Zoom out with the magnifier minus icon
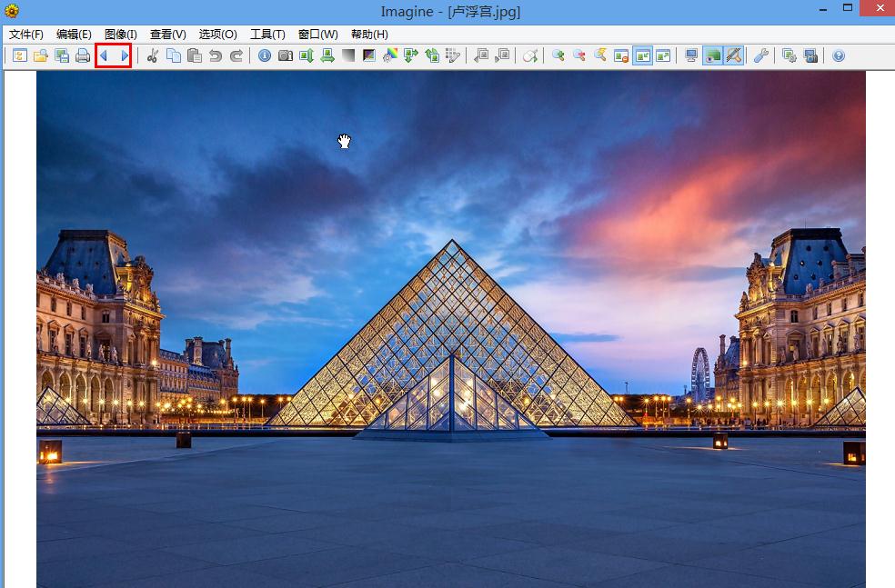Image resolution: width=895 pixels, height=588 pixels. 579,55
